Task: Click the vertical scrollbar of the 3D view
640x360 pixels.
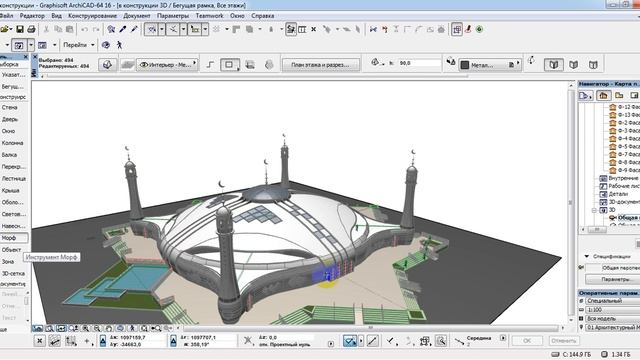Action: [571, 203]
